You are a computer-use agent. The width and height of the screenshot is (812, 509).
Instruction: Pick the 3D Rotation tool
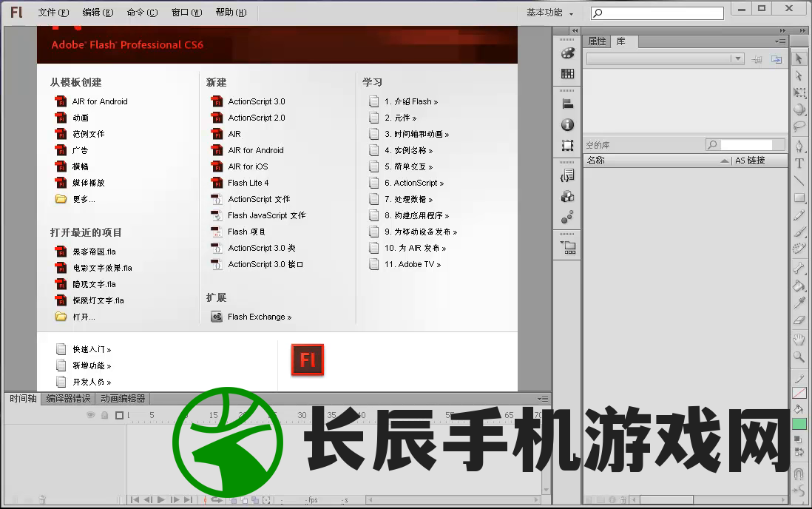pos(799,109)
